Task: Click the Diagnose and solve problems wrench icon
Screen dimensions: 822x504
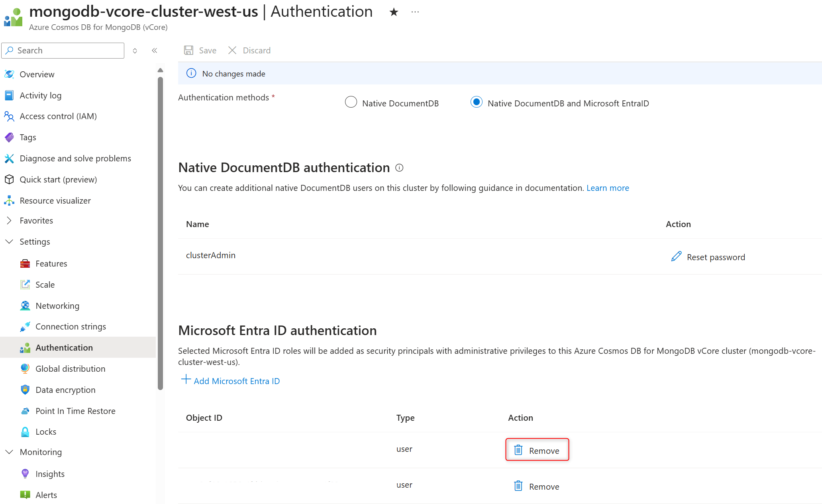Action: pyautogui.click(x=9, y=158)
